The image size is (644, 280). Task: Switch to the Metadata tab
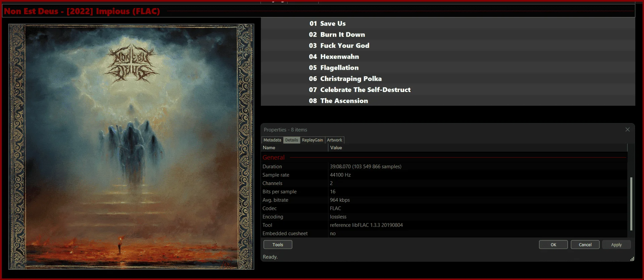pos(272,140)
